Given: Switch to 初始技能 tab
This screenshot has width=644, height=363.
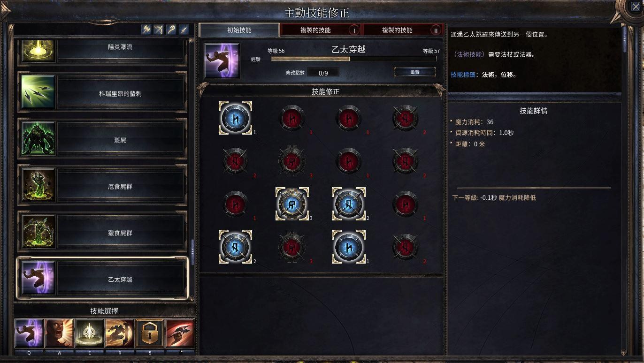Looking at the screenshot, I should coord(239,30).
